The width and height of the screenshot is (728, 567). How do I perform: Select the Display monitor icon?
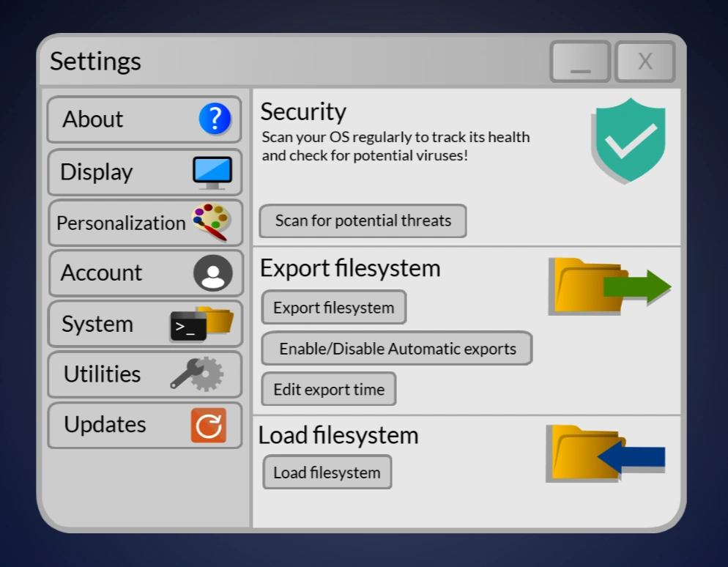214,171
